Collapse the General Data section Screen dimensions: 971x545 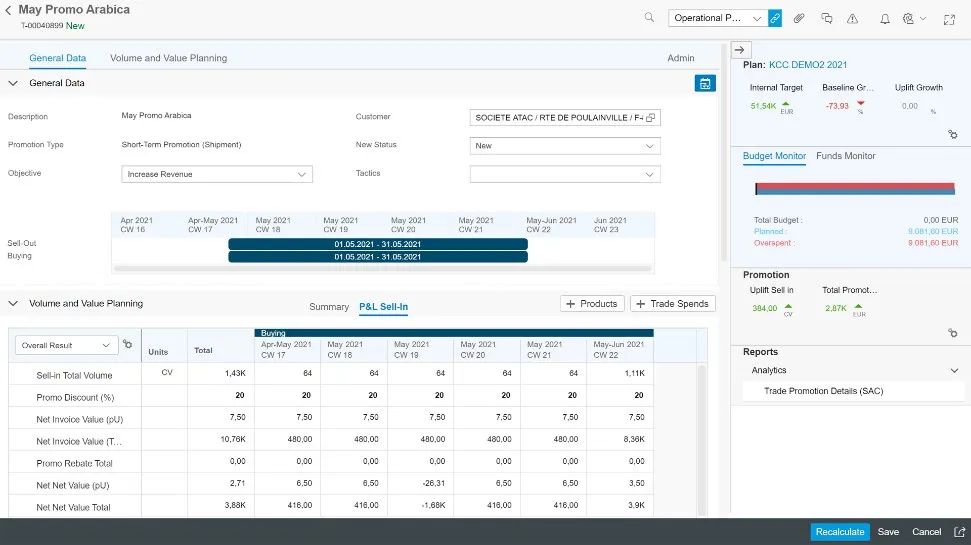coord(14,83)
